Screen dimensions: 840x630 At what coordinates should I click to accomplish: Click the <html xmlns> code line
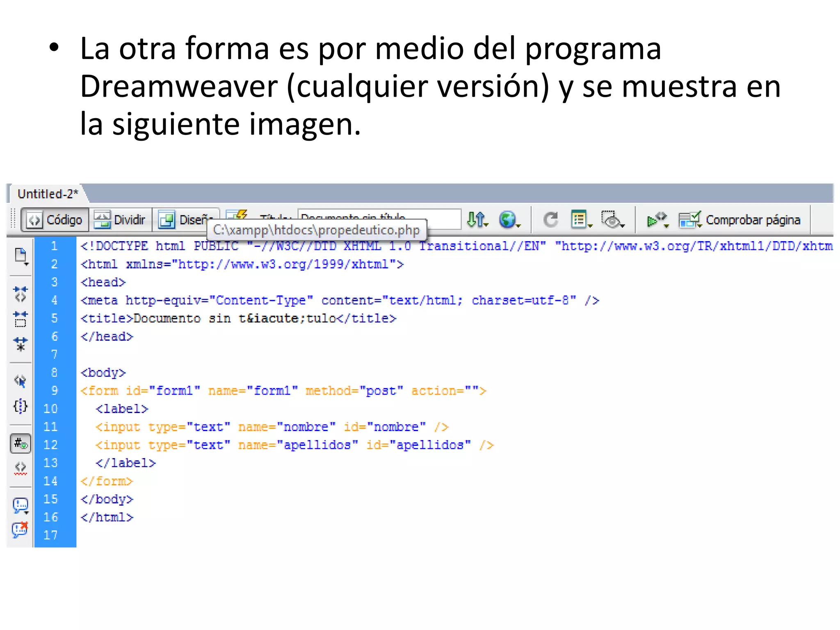coord(242,264)
